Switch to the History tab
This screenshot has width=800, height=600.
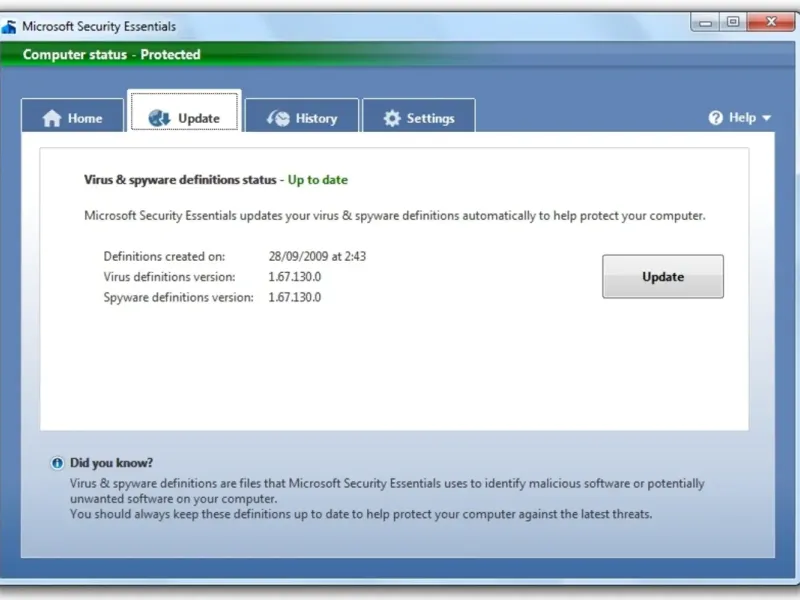(302, 115)
